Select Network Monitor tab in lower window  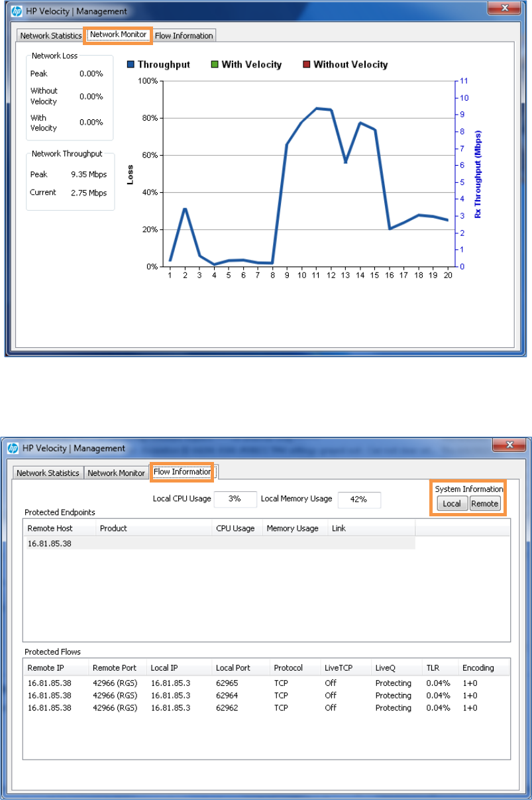click(117, 473)
